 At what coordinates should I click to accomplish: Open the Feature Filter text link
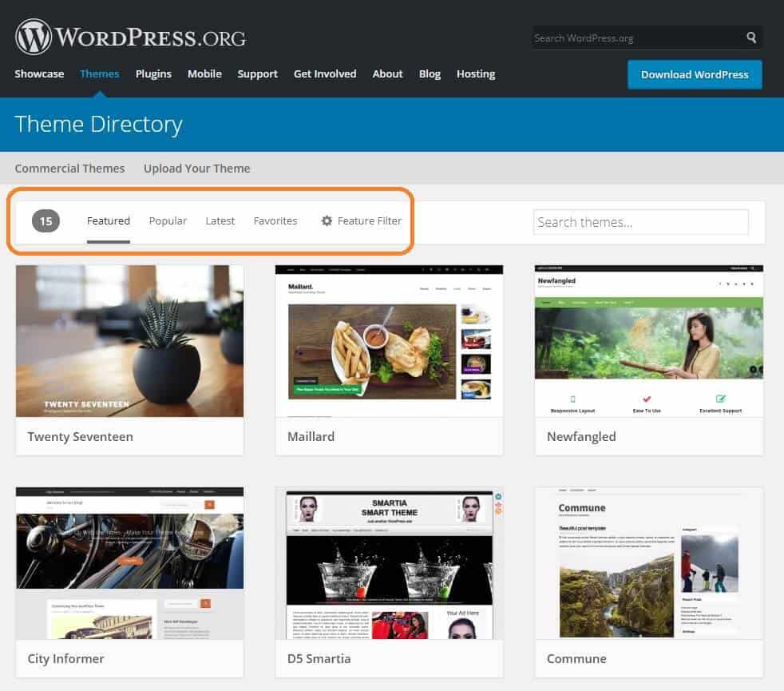coord(370,220)
